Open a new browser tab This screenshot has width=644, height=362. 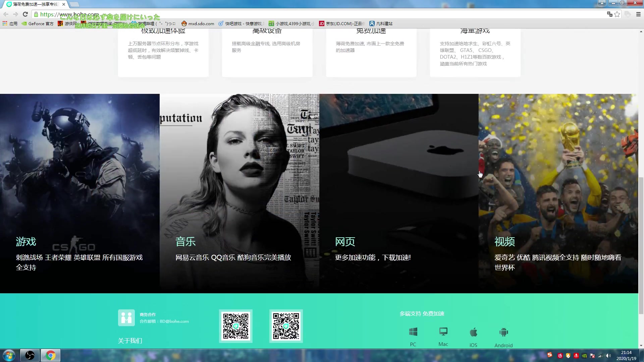pyautogui.click(x=74, y=4)
